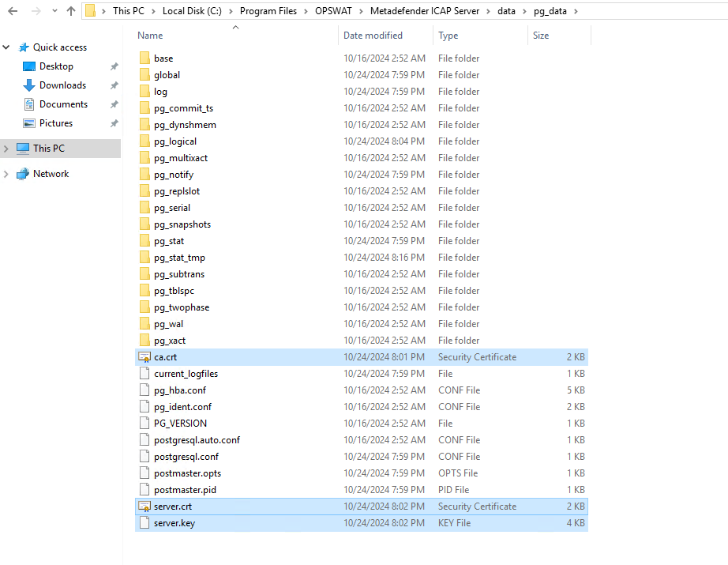Unpin Downloads via its pin icon
Screen dimensions: 728x565
pos(114,85)
